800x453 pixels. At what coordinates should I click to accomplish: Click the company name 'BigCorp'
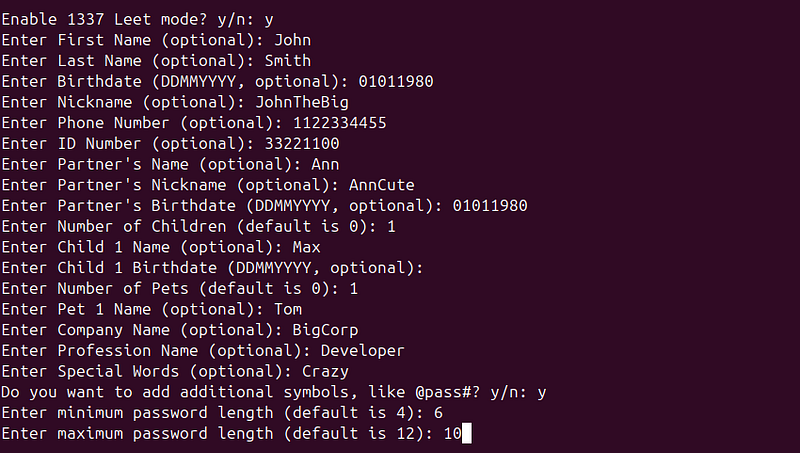[326, 330]
